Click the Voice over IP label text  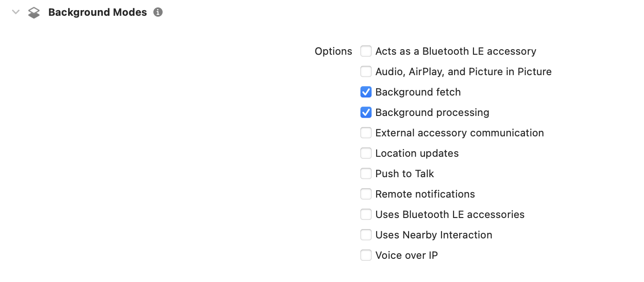tap(406, 255)
